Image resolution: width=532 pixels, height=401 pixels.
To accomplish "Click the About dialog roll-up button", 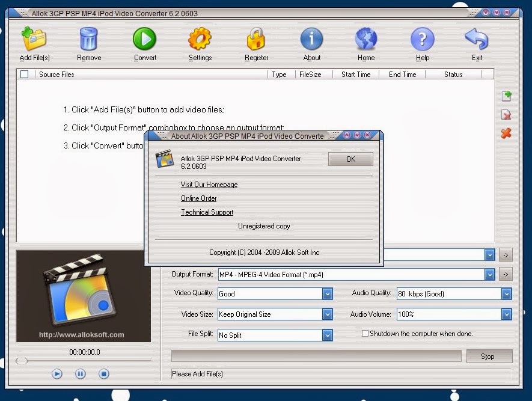I will 346,135.
